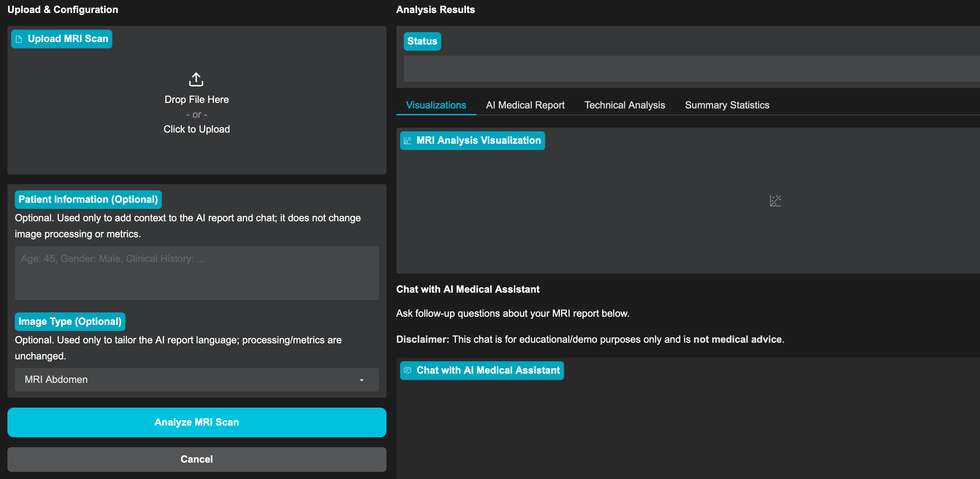Click the Image Type (Optional) label

(70, 321)
